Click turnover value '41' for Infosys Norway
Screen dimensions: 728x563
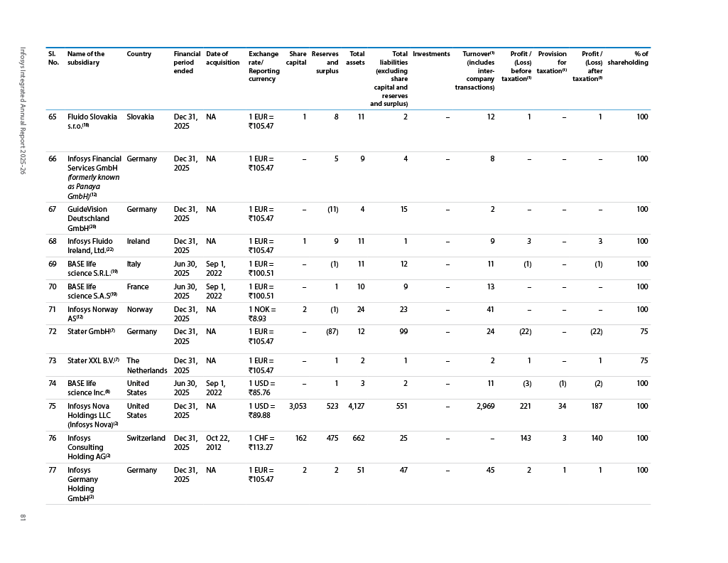tap(490, 309)
